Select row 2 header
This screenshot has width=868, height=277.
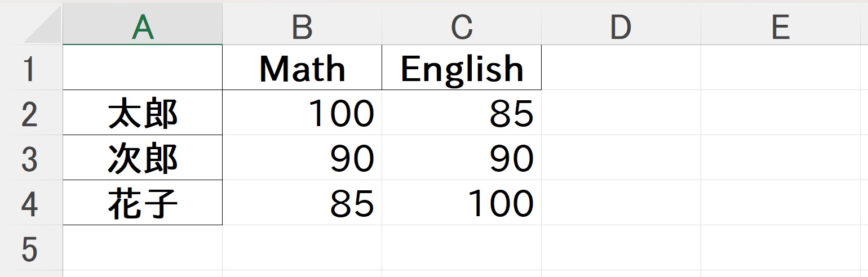(x=31, y=113)
